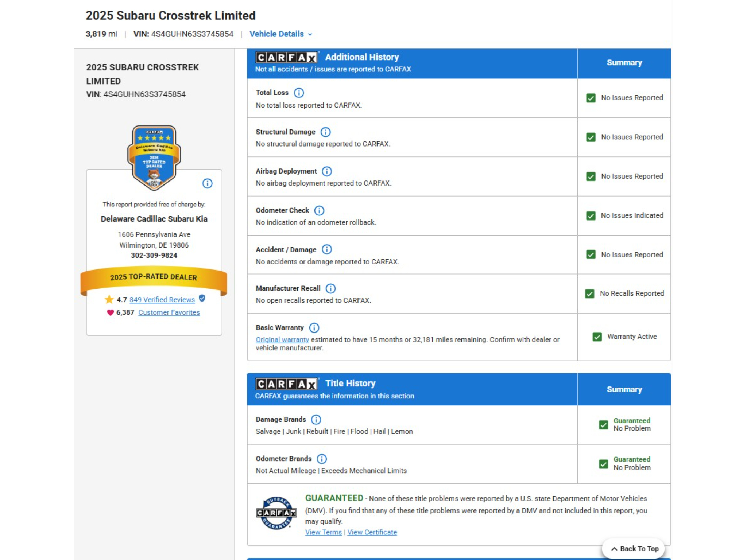Click the CARFAX logo in Additional History

click(286, 58)
